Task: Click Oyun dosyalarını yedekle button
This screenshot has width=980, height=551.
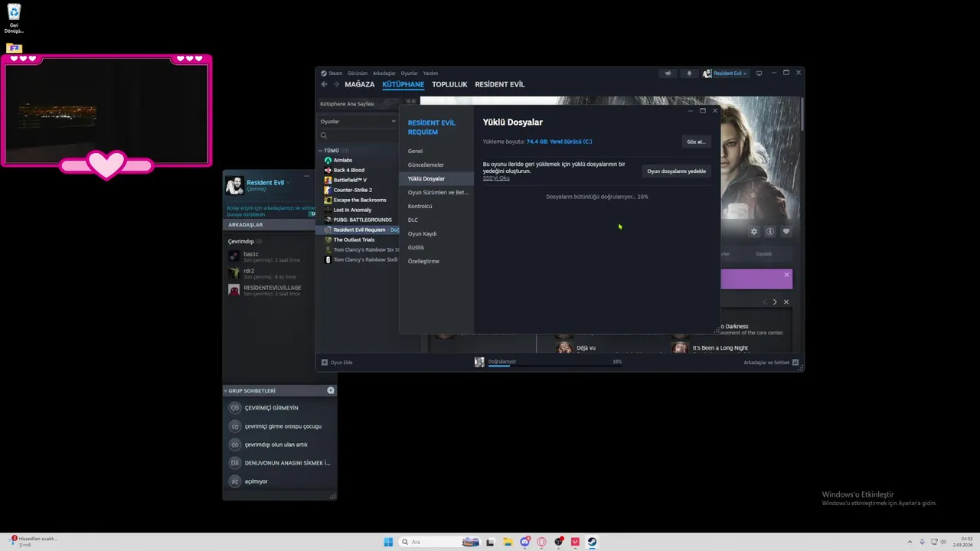Action: click(676, 171)
